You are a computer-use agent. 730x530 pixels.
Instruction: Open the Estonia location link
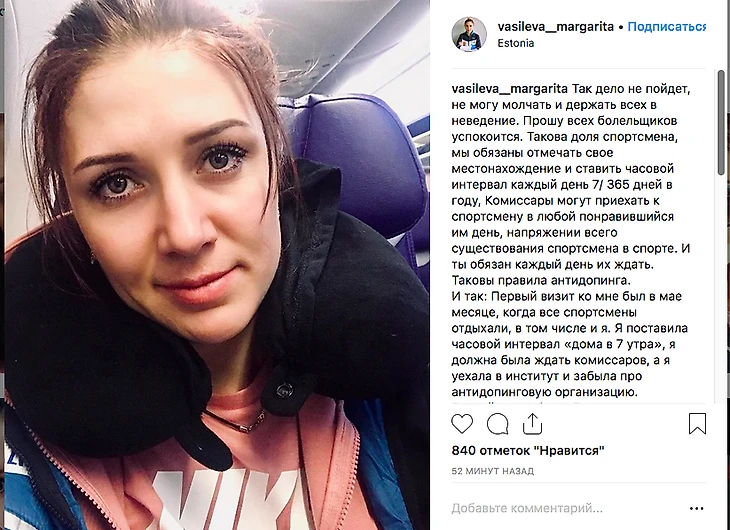pyautogui.click(x=515, y=43)
